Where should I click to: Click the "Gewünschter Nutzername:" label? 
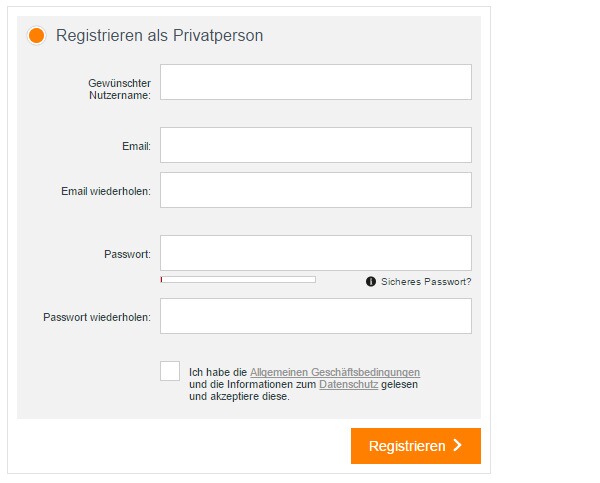click(119, 88)
